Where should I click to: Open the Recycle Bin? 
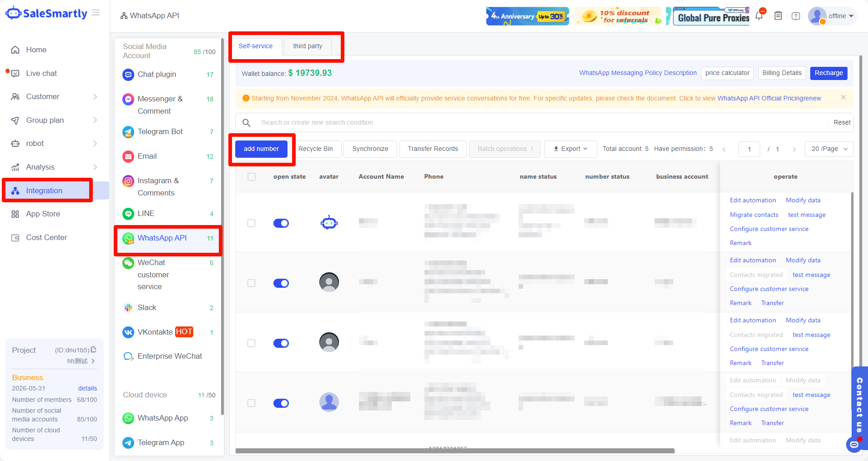pyautogui.click(x=316, y=149)
